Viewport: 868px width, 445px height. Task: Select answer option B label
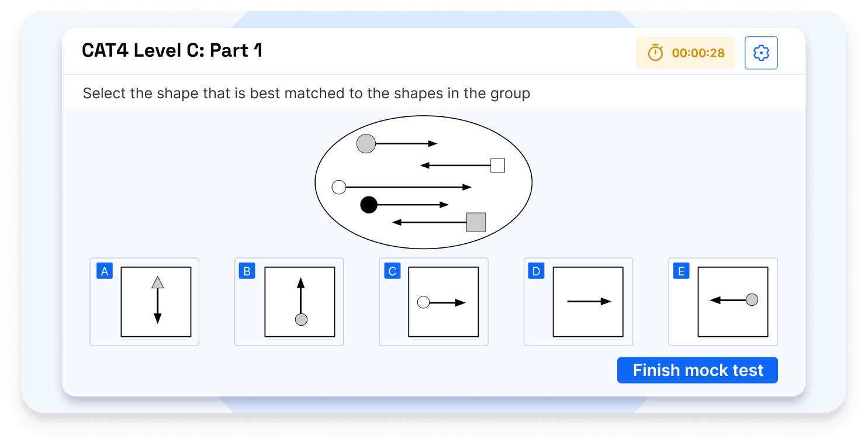(247, 271)
